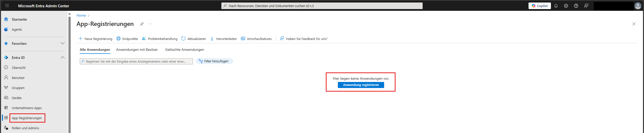Click the Benutzer user icon
644x133 pixels.
(6, 77)
